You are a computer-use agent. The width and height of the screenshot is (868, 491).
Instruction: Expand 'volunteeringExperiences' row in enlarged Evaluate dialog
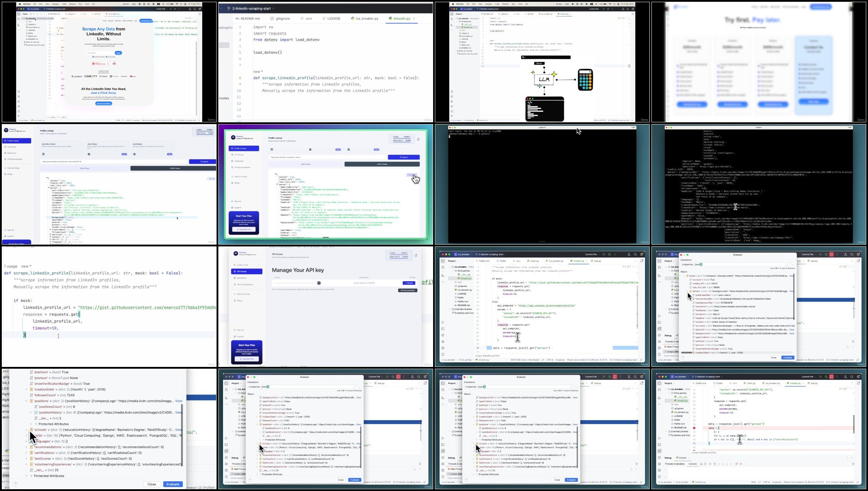coord(26,464)
